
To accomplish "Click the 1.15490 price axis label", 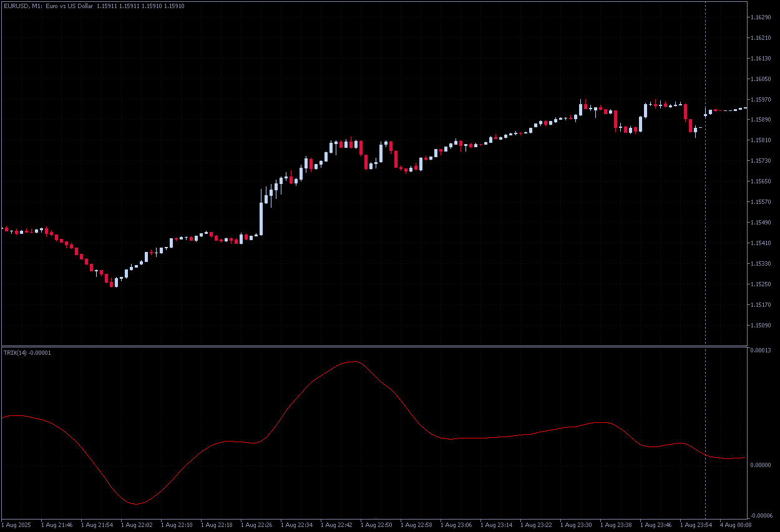I will [x=760, y=223].
